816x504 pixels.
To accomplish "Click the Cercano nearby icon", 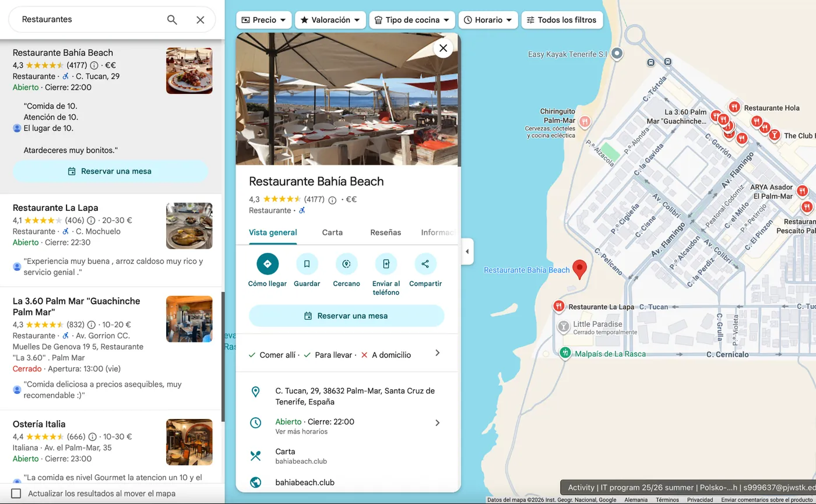I will coord(347,264).
